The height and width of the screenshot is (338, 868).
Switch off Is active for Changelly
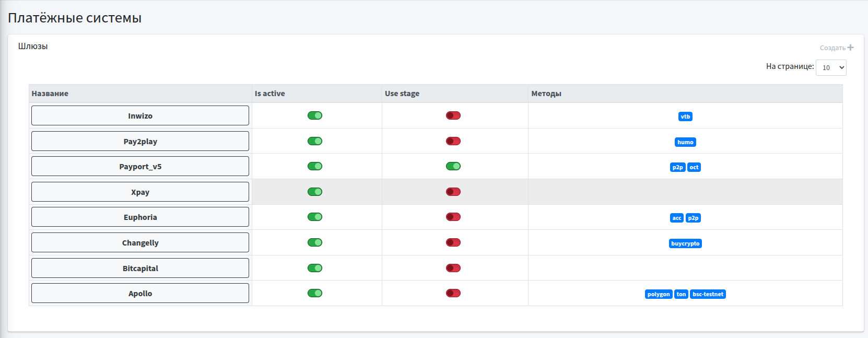(315, 242)
